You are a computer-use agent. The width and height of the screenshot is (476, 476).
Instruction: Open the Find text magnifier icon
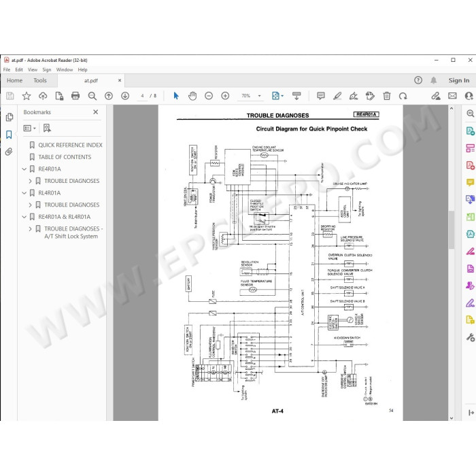point(92,96)
